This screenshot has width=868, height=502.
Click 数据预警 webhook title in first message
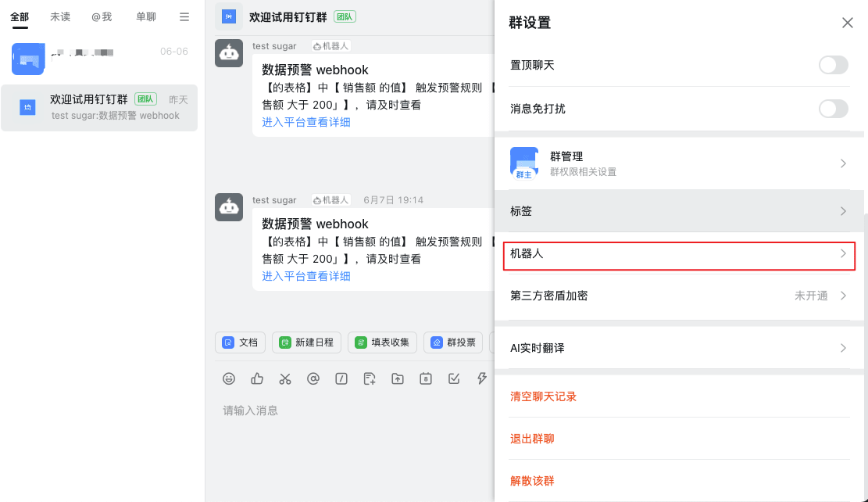click(x=315, y=70)
